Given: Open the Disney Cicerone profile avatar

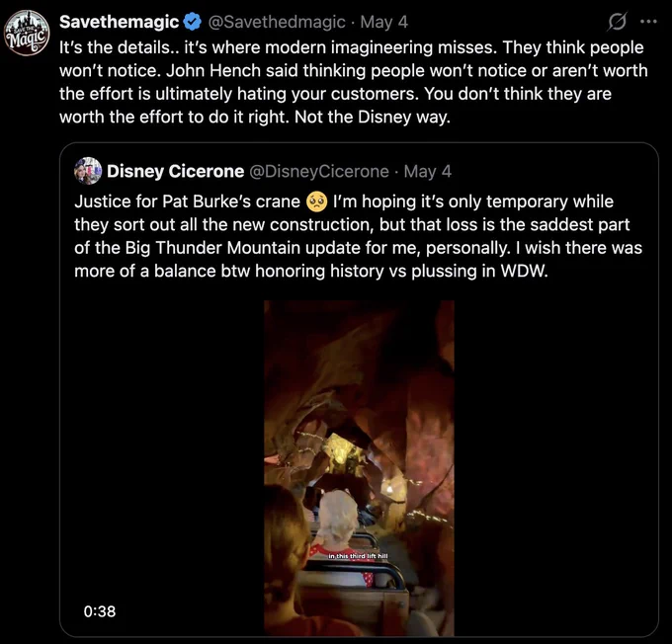Looking at the screenshot, I should (x=88, y=171).
